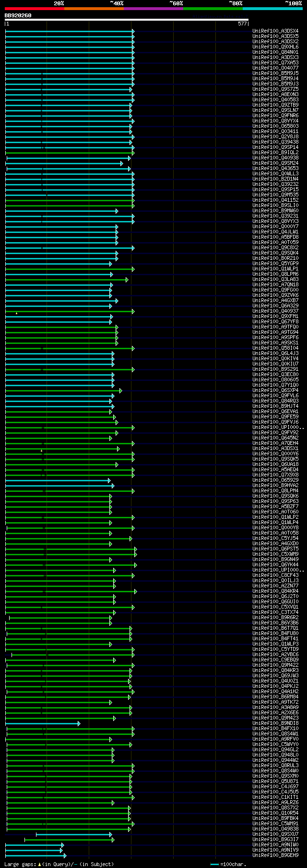Select the UniRef100_B2D1N4 label
307x868 pixels.
[275, 179]
